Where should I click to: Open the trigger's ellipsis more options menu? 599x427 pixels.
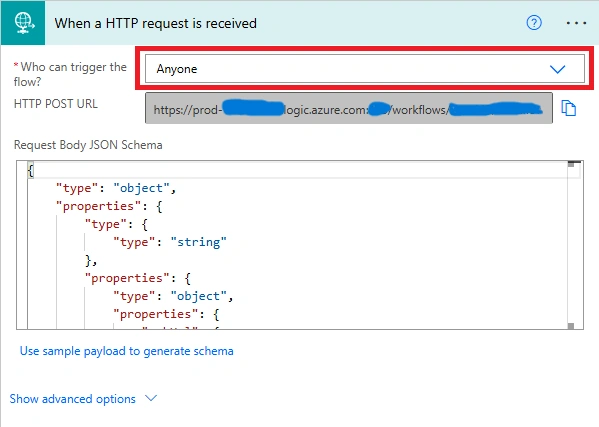coord(576,23)
